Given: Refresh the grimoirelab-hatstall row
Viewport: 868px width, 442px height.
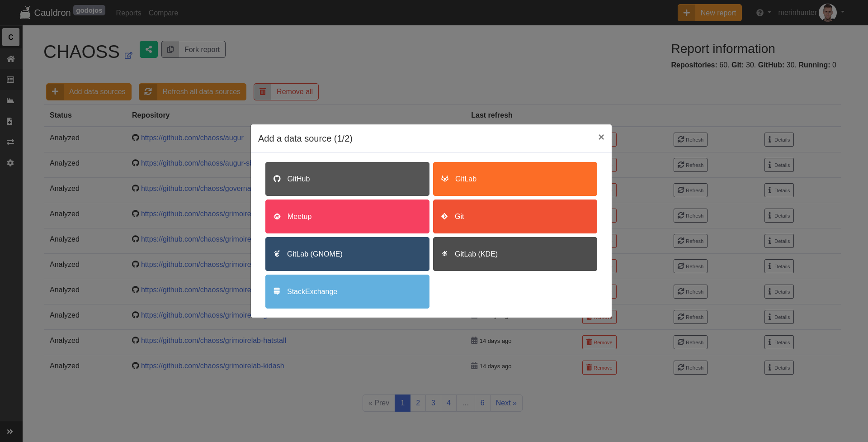Looking at the screenshot, I should 690,342.
